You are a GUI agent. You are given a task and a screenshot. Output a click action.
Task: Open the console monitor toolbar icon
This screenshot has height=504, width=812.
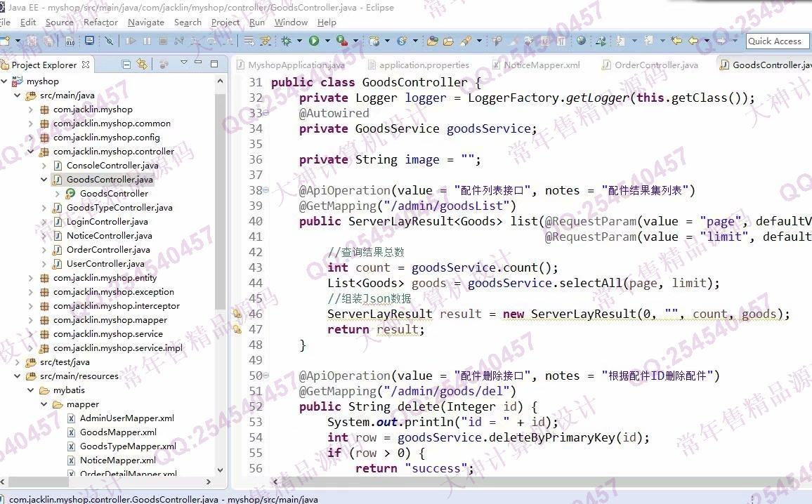pos(90,40)
